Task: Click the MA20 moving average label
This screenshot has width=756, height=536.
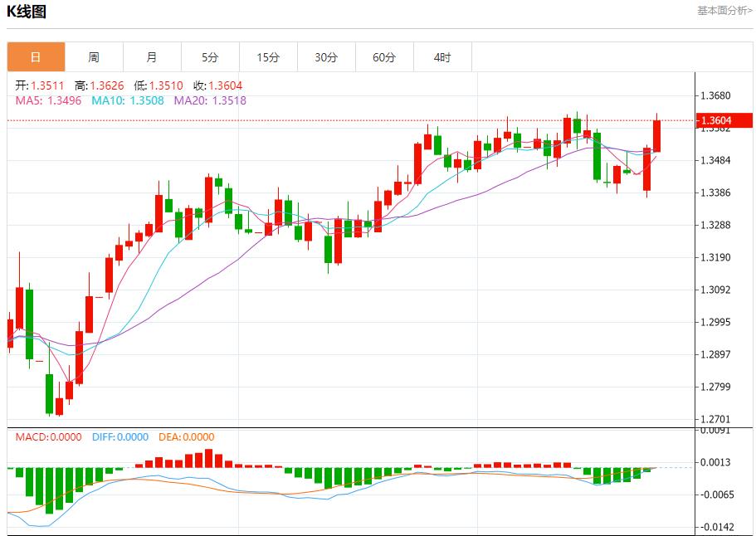Action: point(210,100)
